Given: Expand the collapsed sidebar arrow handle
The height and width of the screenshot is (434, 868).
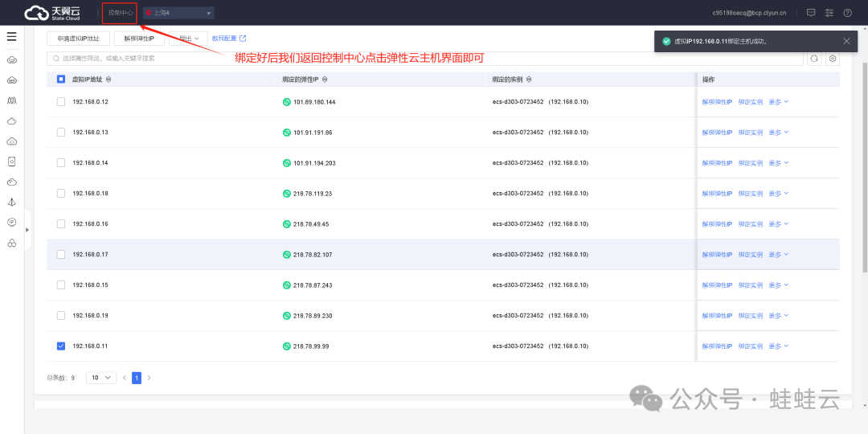Looking at the screenshot, I should click(27, 230).
